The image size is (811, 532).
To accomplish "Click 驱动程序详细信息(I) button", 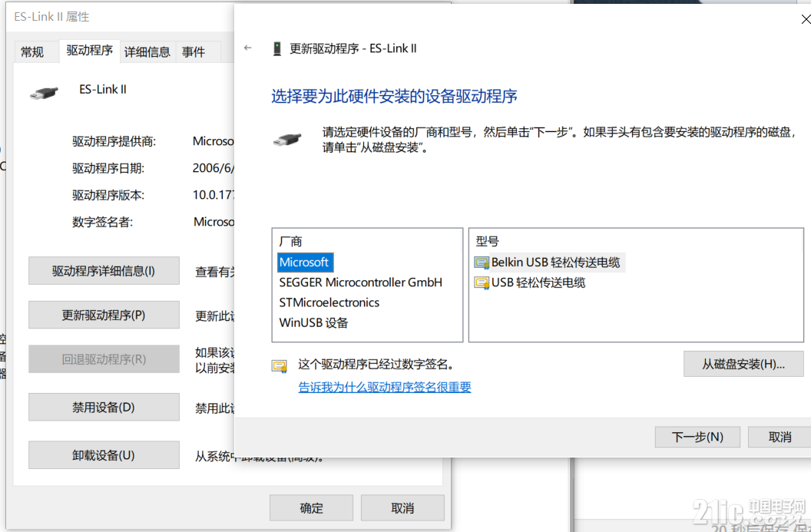I will pos(104,271).
